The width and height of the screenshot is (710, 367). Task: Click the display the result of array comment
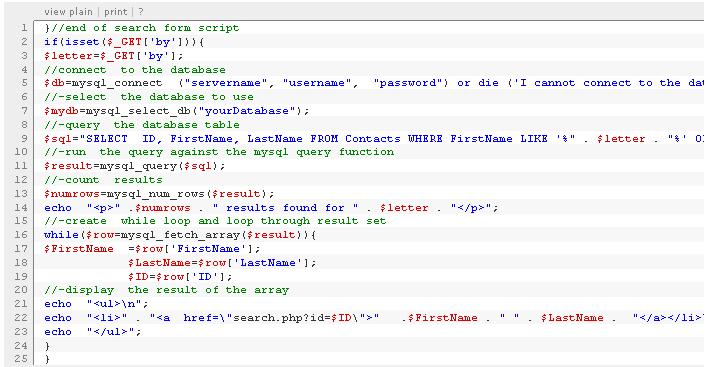167,290
